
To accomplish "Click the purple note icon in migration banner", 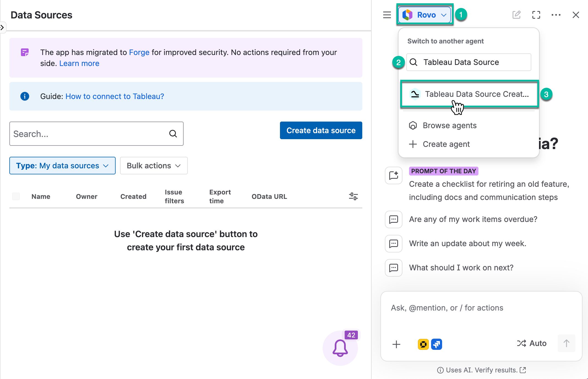I will click(25, 52).
